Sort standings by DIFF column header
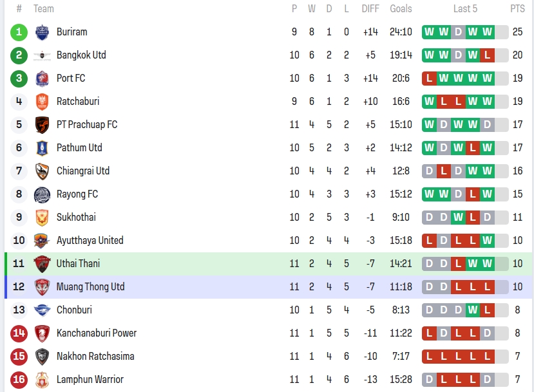Image resolution: width=534 pixels, height=392 pixels. pos(370,9)
